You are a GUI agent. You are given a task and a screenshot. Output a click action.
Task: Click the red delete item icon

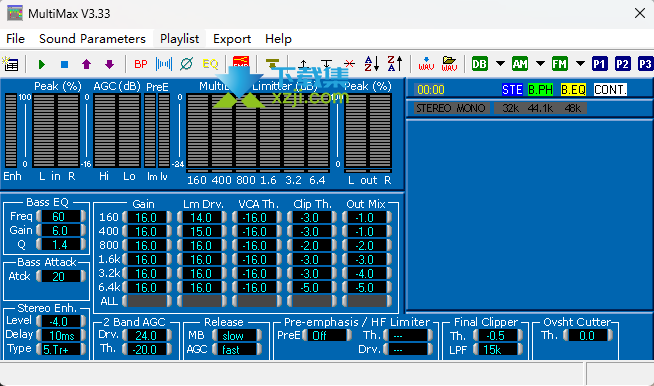(x=350, y=64)
